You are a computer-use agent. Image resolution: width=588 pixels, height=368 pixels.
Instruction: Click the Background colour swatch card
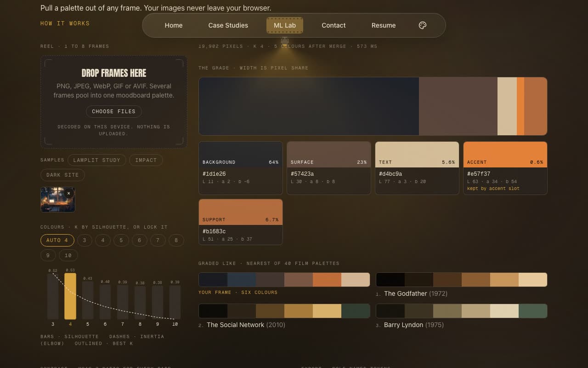click(241, 168)
